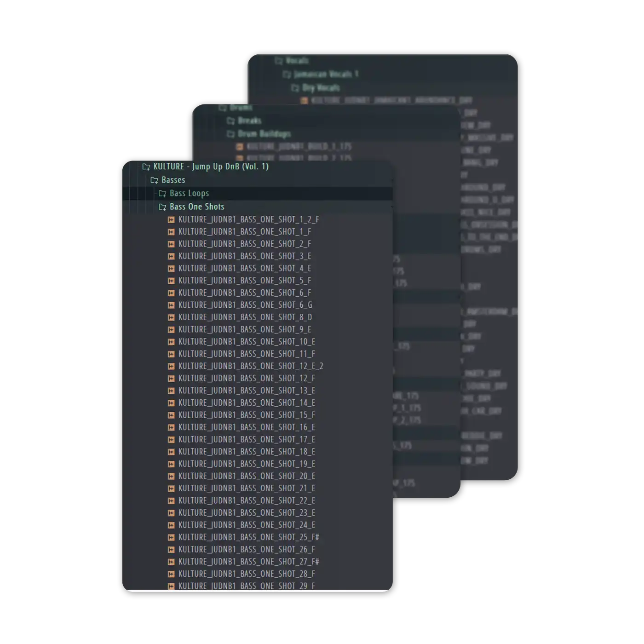Select sample BASS_ONE_SHOT_3_E
644x644 pixels.
pyautogui.click(x=244, y=256)
